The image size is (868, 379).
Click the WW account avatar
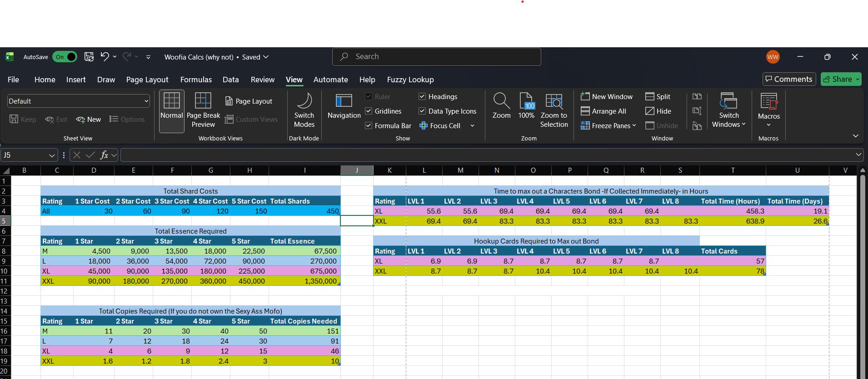coord(773,57)
